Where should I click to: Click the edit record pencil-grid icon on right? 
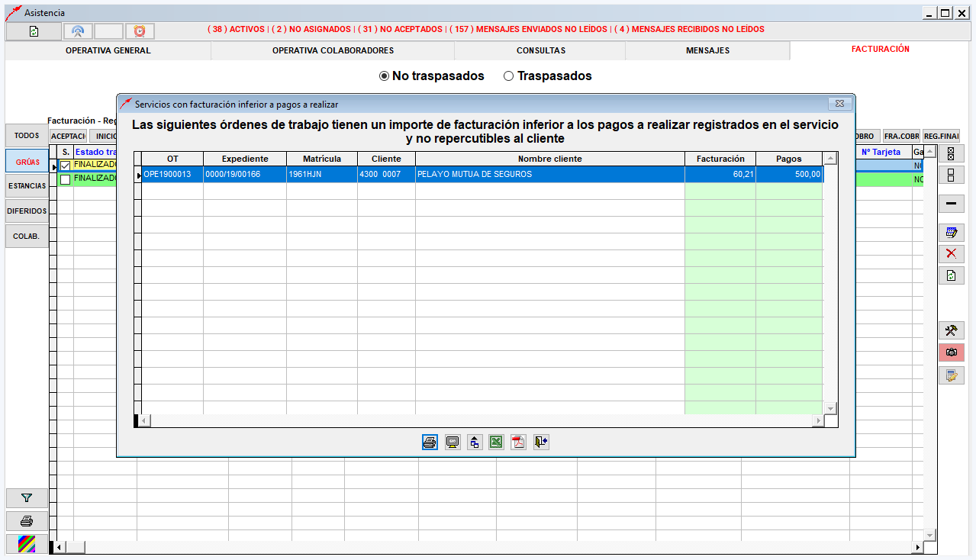[951, 233]
